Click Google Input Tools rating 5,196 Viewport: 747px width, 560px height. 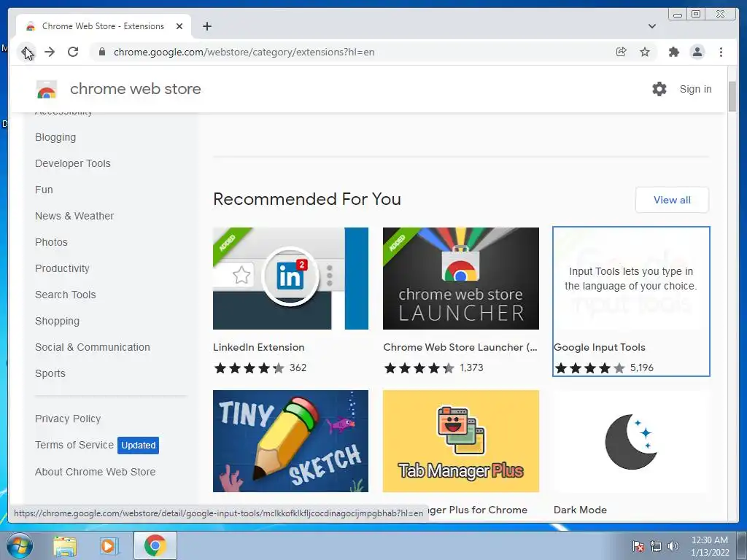(x=604, y=367)
